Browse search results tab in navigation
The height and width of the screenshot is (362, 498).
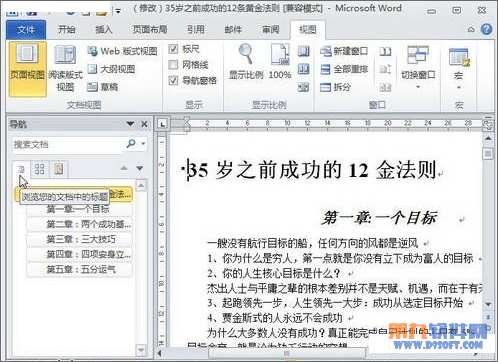click(x=59, y=169)
